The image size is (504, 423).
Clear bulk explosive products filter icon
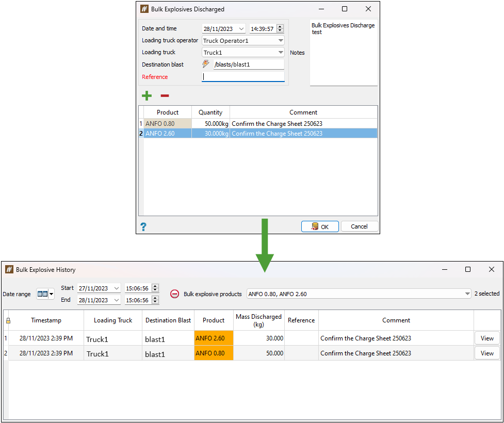point(174,294)
